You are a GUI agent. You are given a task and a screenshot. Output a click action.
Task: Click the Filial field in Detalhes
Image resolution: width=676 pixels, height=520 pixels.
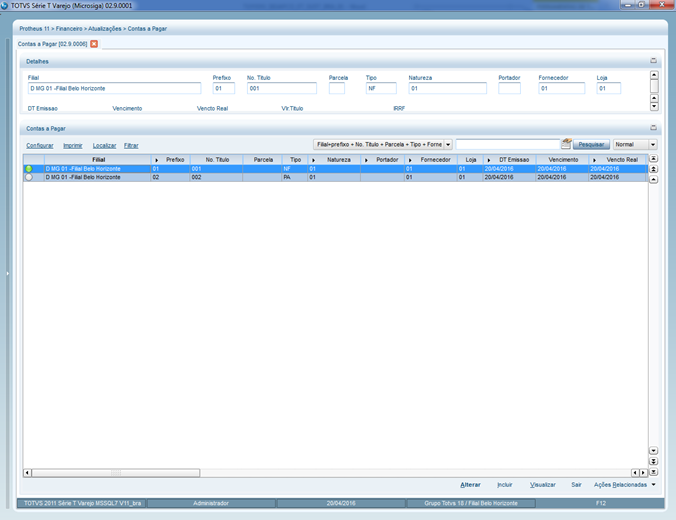[114, 88]
